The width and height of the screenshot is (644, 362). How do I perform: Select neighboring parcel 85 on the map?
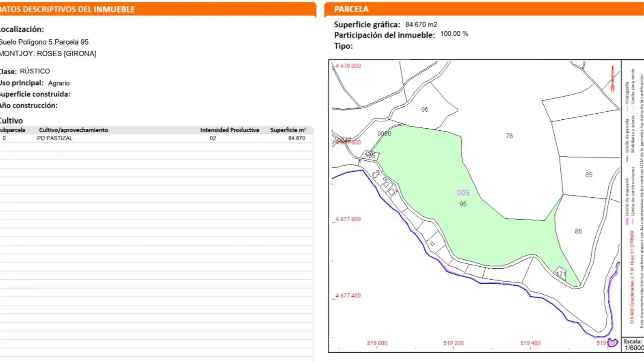point(589,175)
